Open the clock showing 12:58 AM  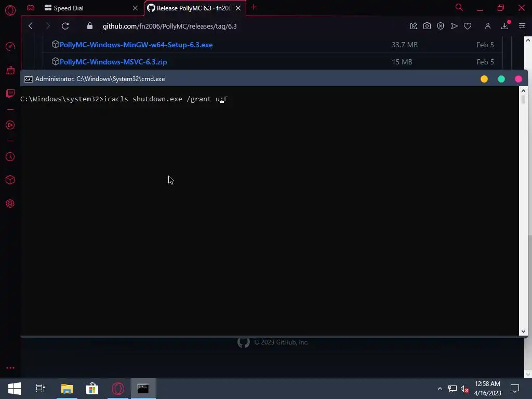pyautogui.click(x=487, y=389)
